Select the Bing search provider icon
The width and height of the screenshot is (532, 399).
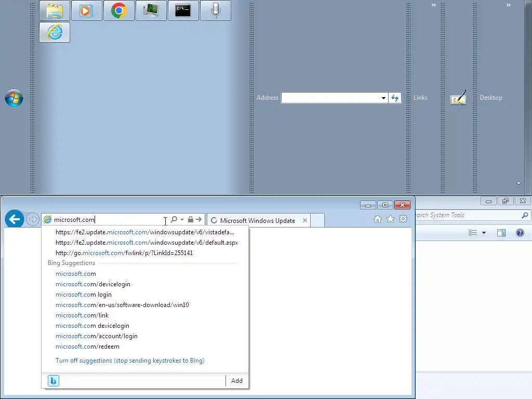coord(54,381)
